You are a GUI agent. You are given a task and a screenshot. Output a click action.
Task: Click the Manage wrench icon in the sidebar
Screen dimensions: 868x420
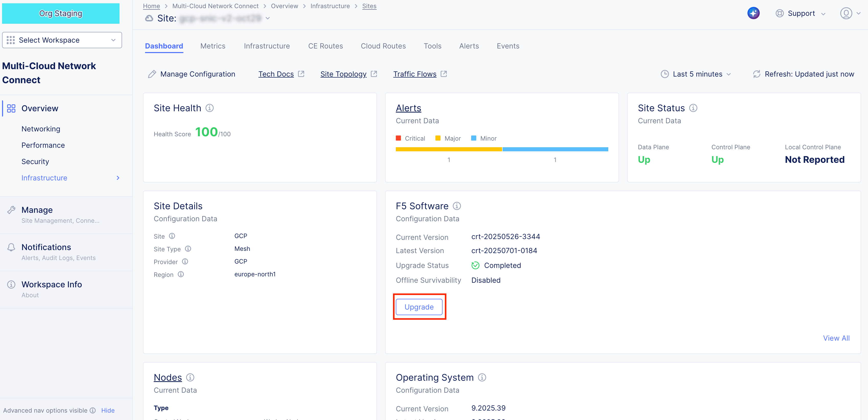(12, 209)
